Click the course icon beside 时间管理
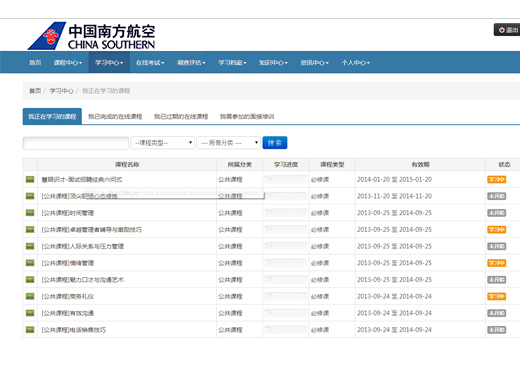The height and width of the screenshot is (374, 520). [30, 213]
